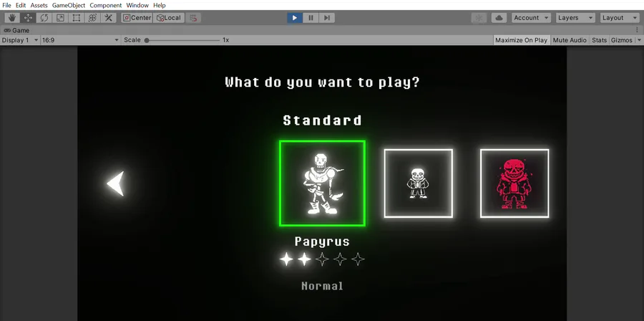Toggle Maximize On Play
The image size is (644, 321).
tap(521, 40)
